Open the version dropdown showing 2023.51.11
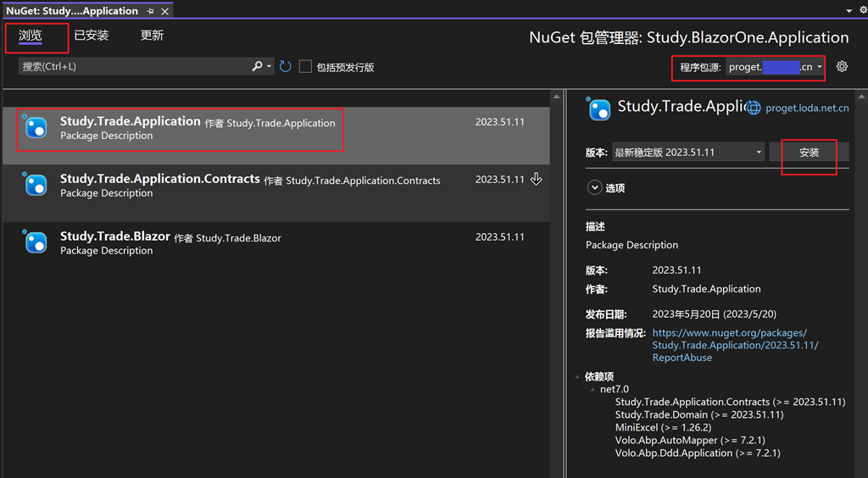 pyautogui.click(x=688, y=153)
